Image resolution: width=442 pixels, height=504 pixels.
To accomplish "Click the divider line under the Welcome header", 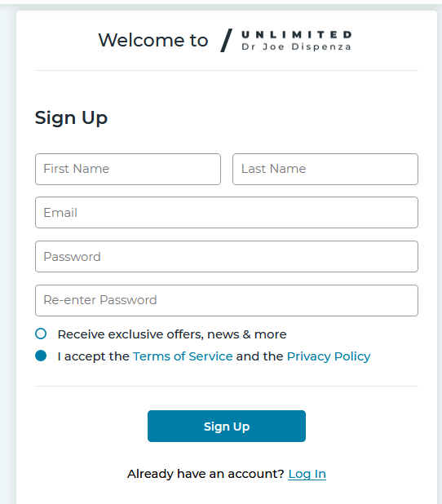I will pyautogui.click(x=227, y=70).
